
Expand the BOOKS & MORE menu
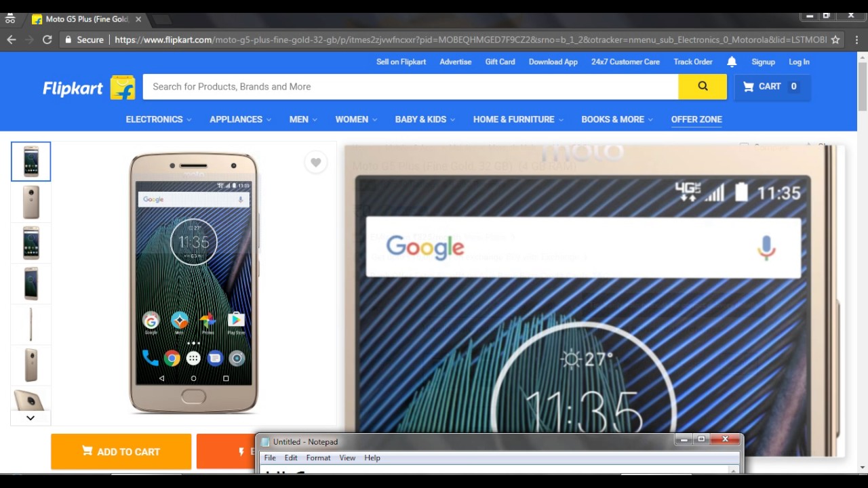[617, 119]
